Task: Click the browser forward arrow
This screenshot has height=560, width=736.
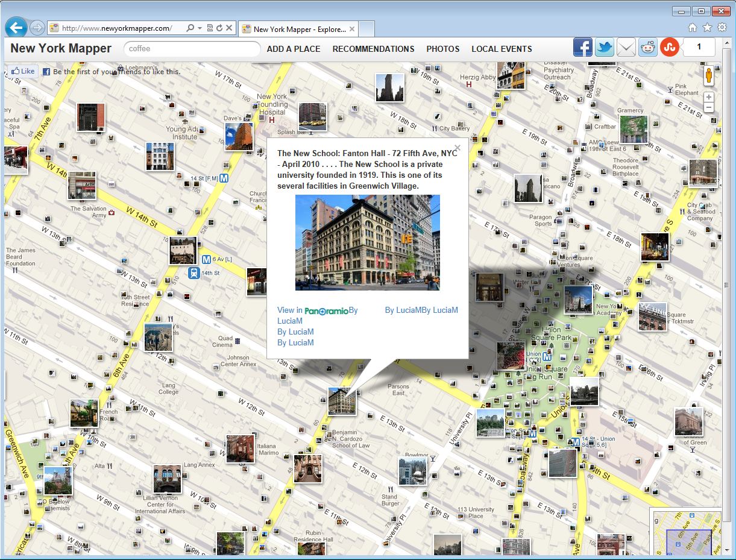Action: coord(37,28)
